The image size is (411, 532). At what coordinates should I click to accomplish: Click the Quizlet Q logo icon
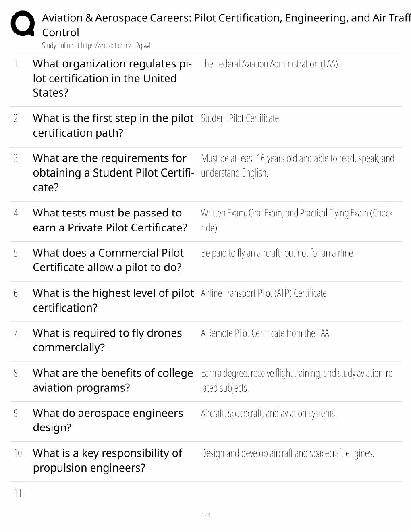[x=23, y=23]
